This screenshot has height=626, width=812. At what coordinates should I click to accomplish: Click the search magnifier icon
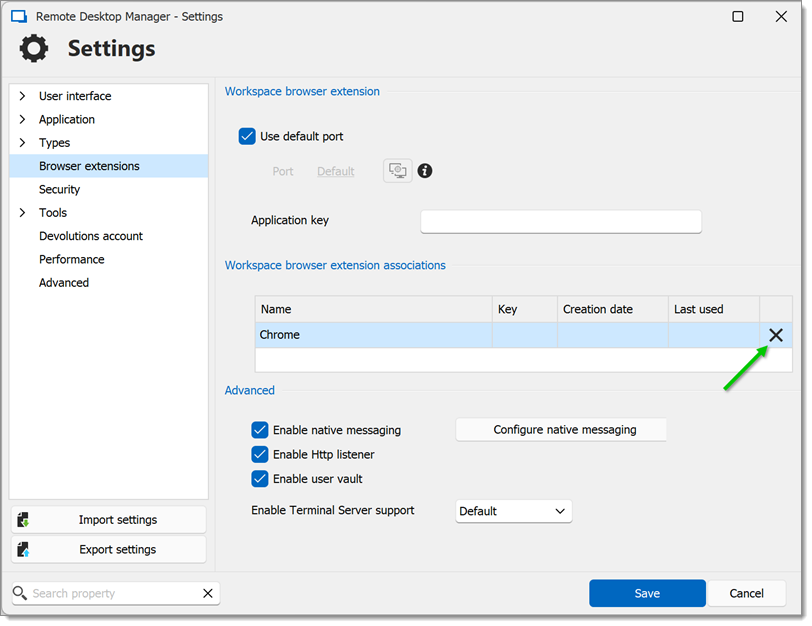pyautogui.click(x=20, y=593)
